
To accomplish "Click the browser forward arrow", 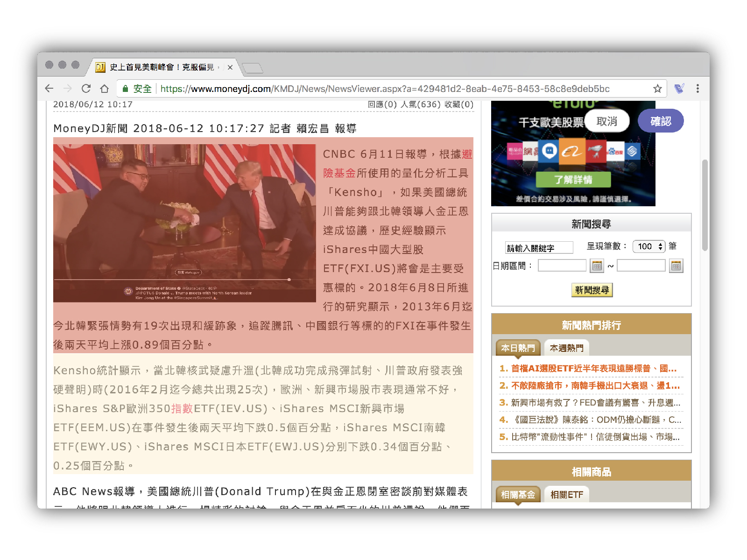I will (68, 89).
